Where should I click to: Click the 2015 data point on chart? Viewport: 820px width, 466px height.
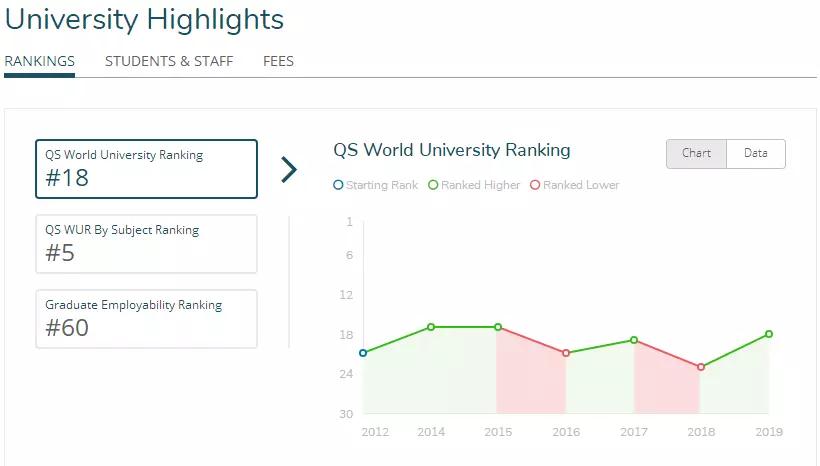(498, 327)
